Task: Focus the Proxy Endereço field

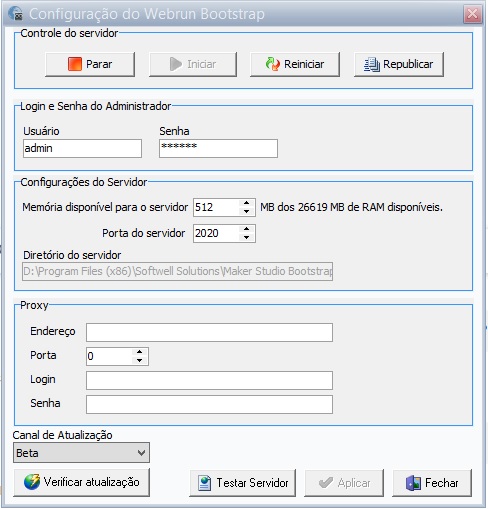Action: pos(209,332)
